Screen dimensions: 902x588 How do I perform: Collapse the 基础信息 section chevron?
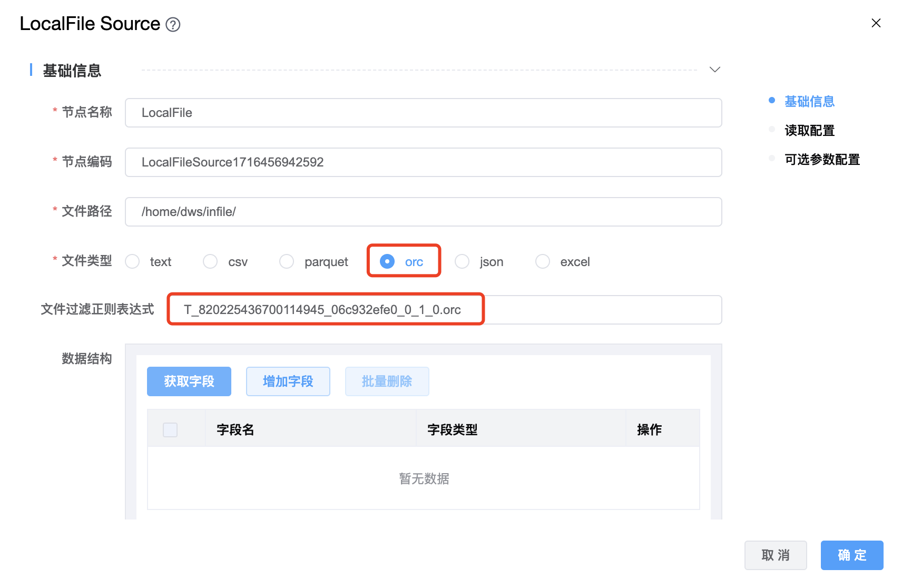coord(714,70)
